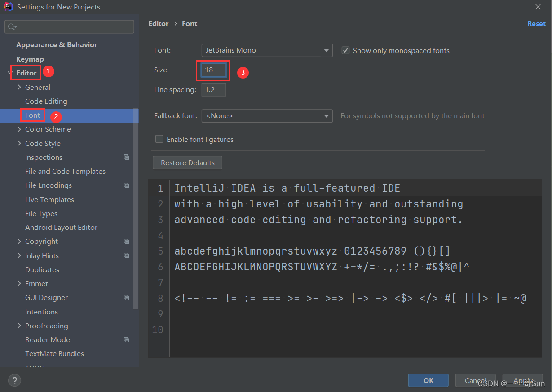Open the Fallback font dropdown
The width and height of the screenshot is (552, 392).
point(267,116)
